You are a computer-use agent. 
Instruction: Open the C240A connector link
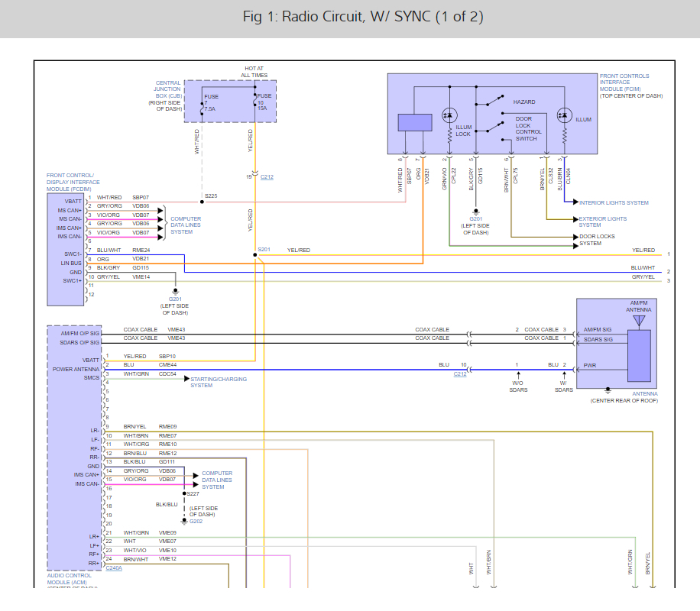point(113,568)
